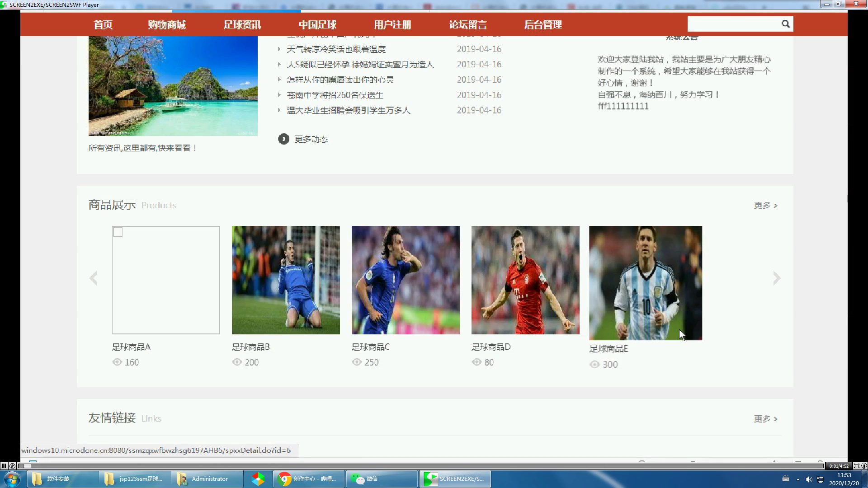Click the player info icon at far right
Screen dimensions: 868x488
pos(864,466)
